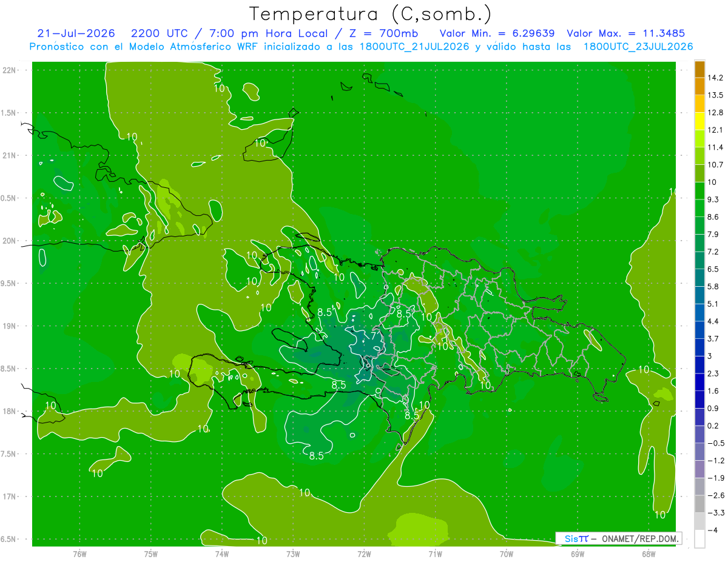Click the '13.5' legend value

[x=714, y=95]
